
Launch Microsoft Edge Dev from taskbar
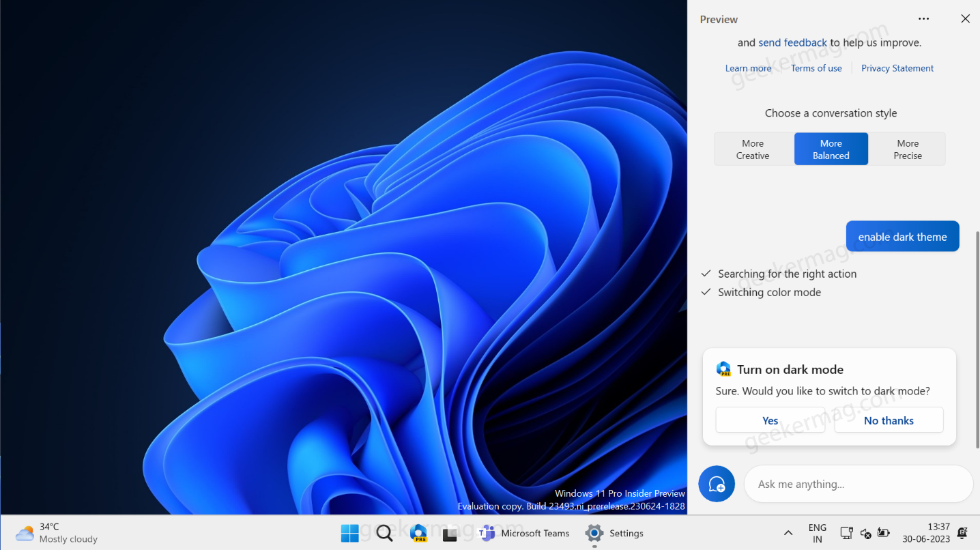pyautogui.click(x=418, y=533)
